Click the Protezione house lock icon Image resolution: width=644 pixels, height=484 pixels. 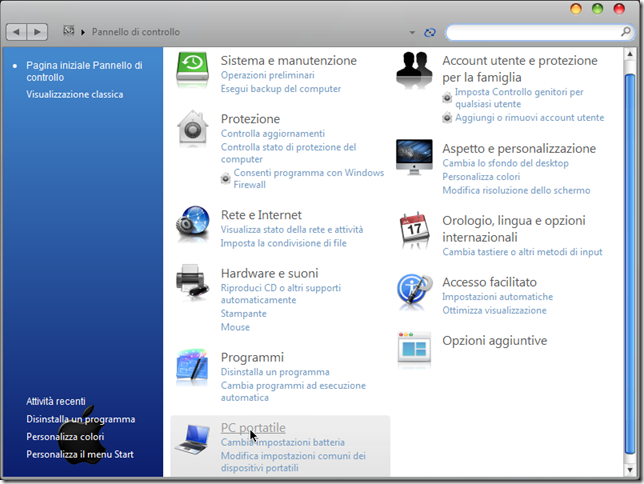click(193, 129)
